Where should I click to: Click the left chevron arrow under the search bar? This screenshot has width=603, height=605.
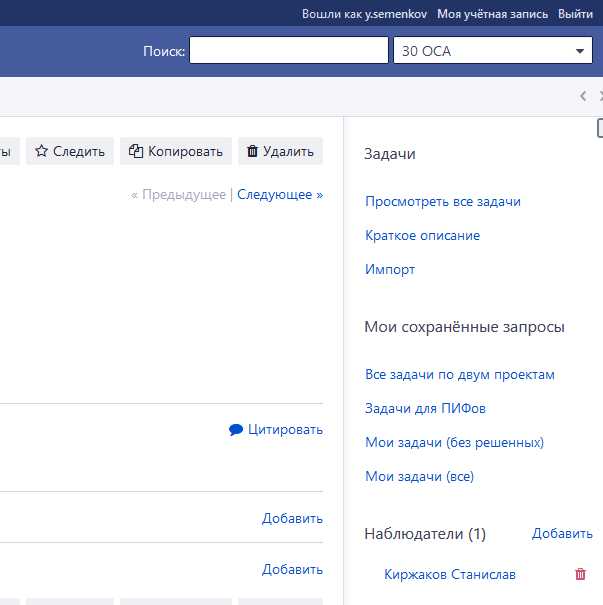pos(583,96)
